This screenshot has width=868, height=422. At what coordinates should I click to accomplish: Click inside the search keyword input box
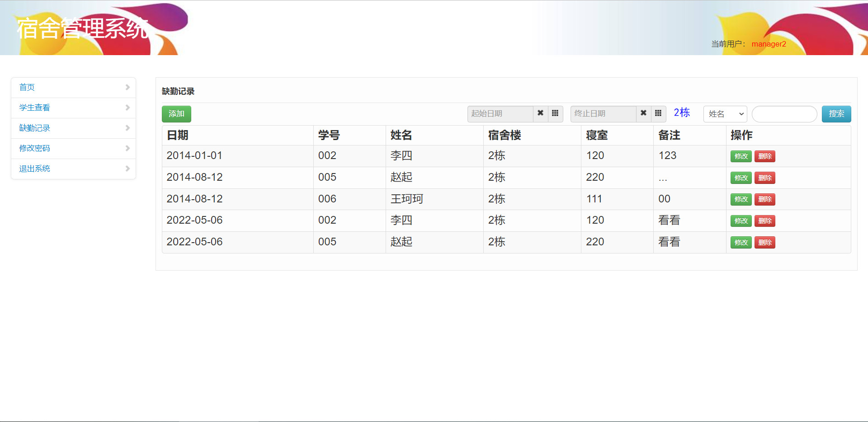(x=784, y=114)
